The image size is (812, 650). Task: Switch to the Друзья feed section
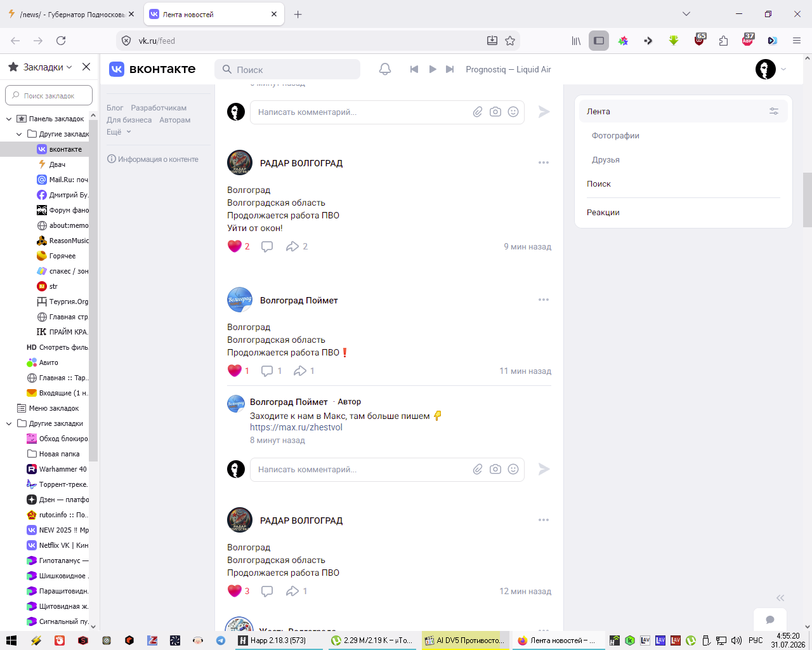606,160
